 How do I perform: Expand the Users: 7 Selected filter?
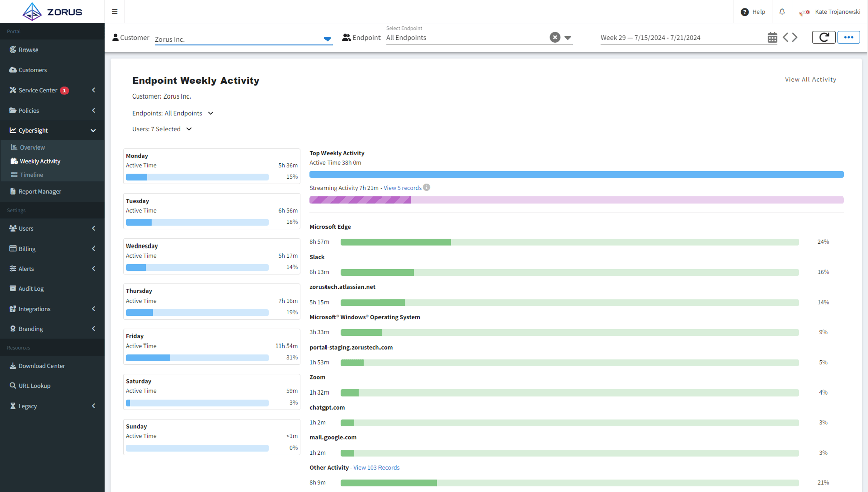[189, 129]
